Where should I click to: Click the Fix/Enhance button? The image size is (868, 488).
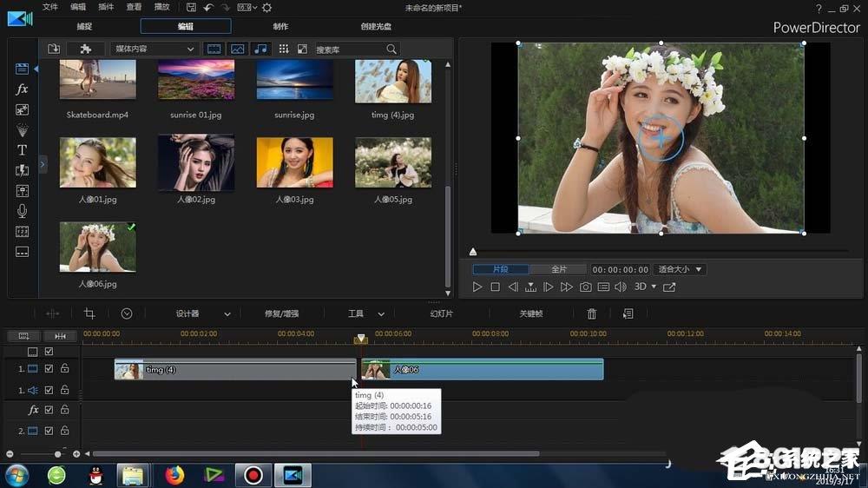282,313
